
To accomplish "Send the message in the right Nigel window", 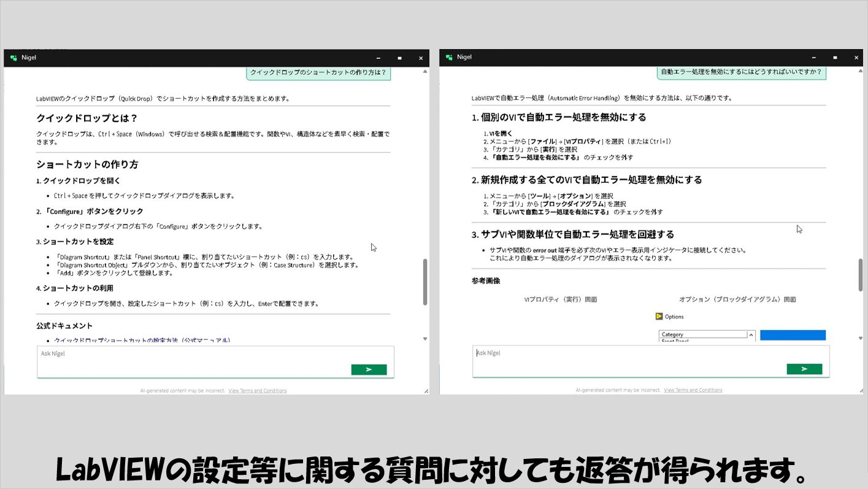I will click(x=804, y=369).
